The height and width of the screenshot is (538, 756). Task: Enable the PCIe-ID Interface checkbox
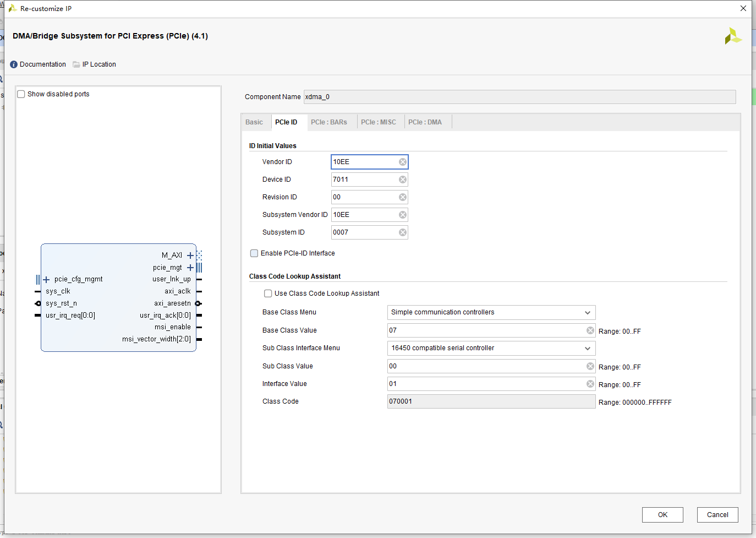[x=254, y=253]
